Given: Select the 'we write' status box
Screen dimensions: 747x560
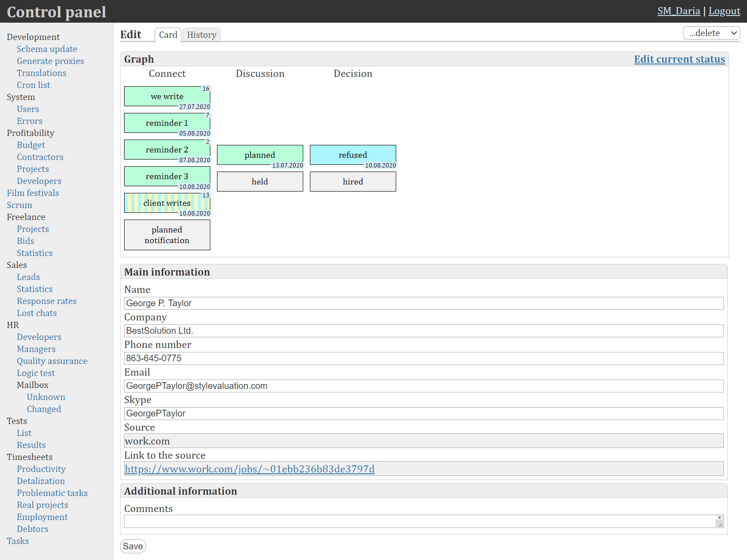Looking at the screenshot, I should click(167, 96).
